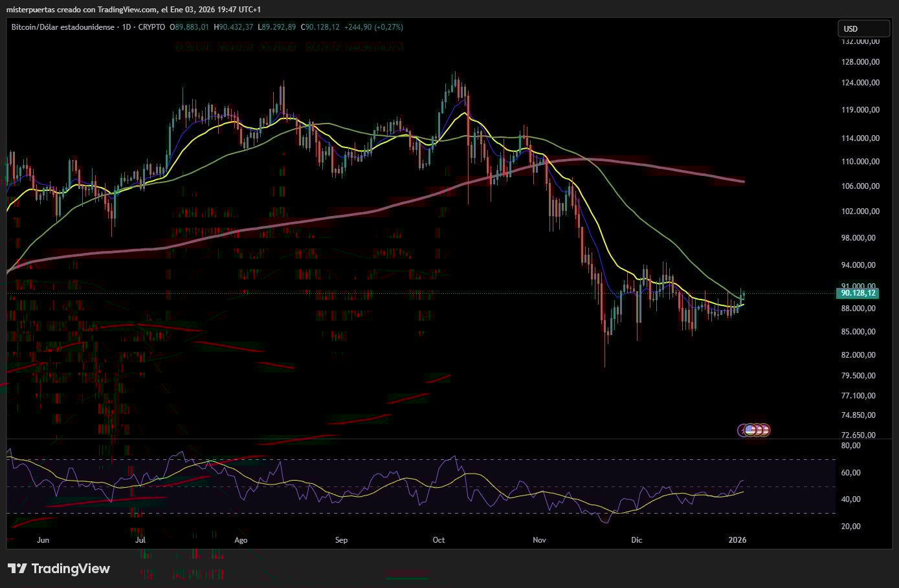This screenshot has width=899, height=588.
Task: Click the change value +244,90 (+0,27%)
Action: click(374, 27)
